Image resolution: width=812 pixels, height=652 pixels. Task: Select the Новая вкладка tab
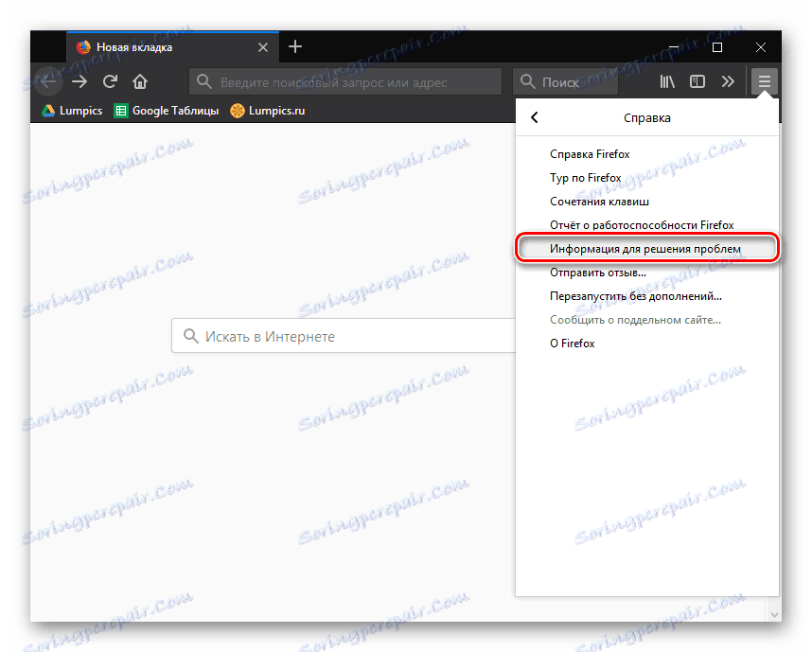click(x=173, y=47)
